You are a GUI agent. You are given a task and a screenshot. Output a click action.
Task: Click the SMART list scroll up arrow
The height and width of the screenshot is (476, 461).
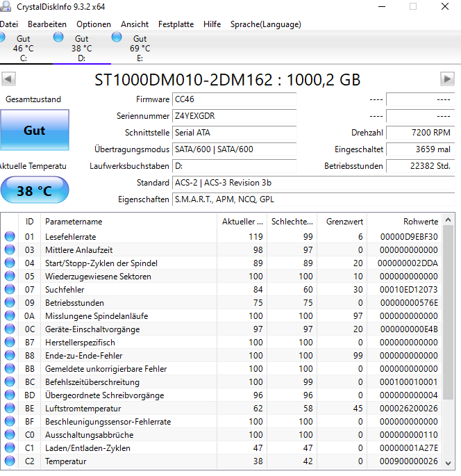point(449,220)
